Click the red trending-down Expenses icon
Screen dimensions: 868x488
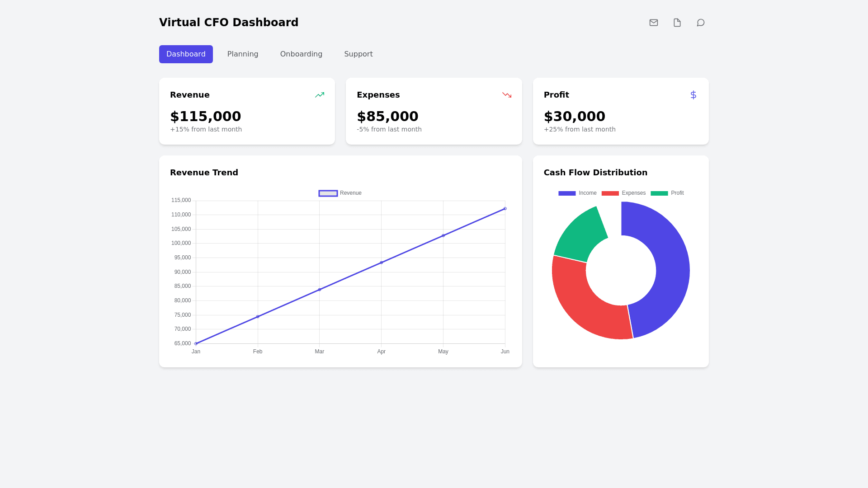point(506,95)
